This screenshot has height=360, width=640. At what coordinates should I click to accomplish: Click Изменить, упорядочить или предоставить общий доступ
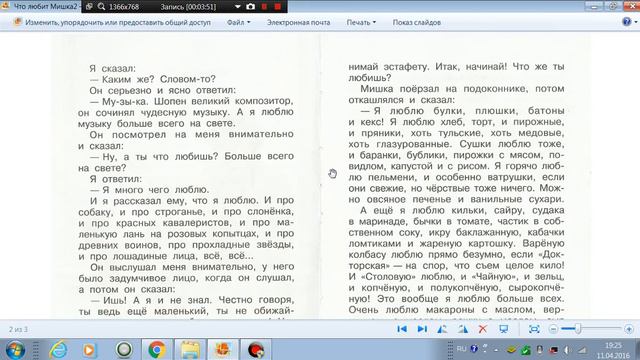[118, 22]
